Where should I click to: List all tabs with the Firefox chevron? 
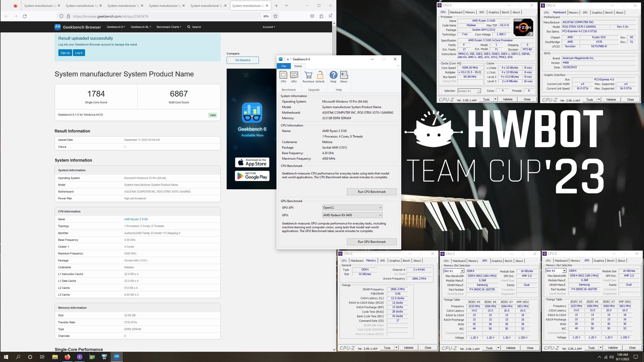(x=286, y=6)
